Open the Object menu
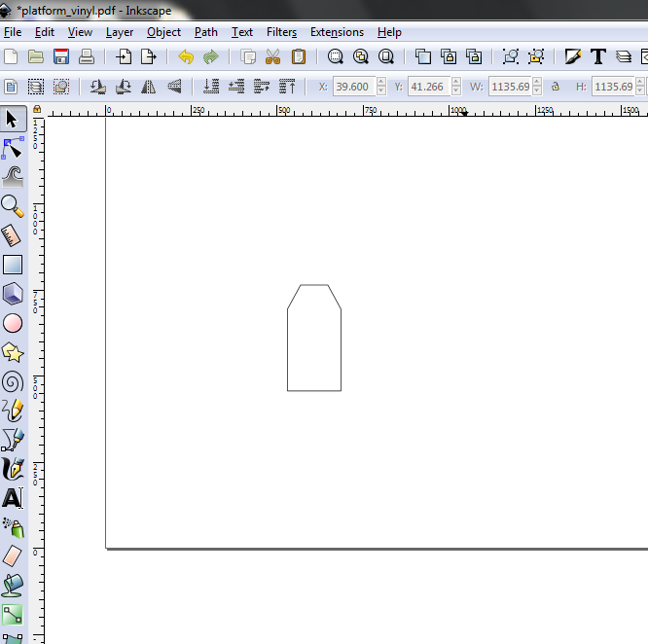The image size is (648, 644). (x=163, y=32)
